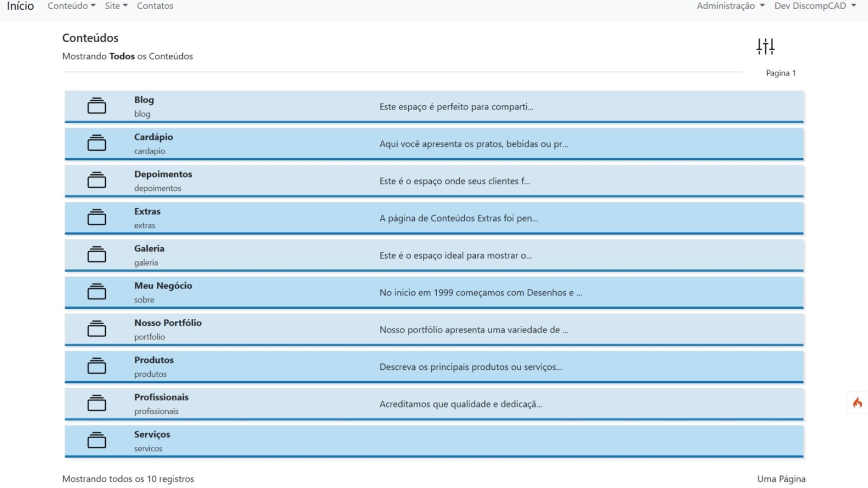Expand the Conteúdo dropdown menu

[71, 6]
